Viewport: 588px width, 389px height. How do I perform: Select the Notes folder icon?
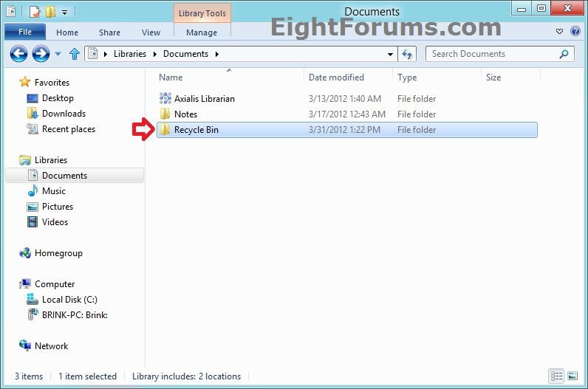tap(165, 114)
